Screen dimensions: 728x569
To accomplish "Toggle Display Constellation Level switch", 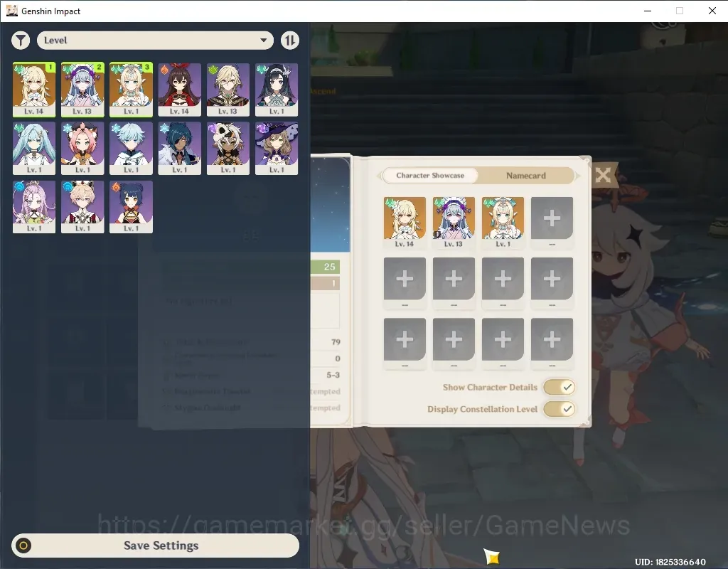I will tap(559, 409).
